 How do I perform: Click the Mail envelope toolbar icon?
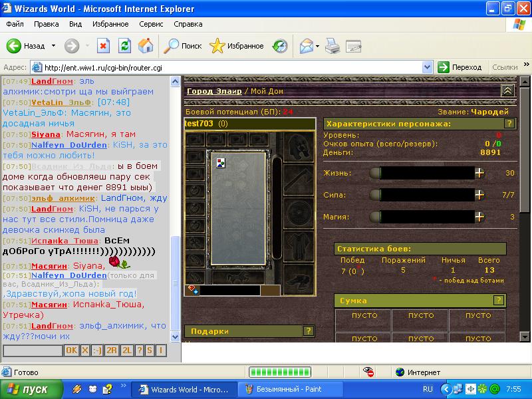(x=307, y=46)
